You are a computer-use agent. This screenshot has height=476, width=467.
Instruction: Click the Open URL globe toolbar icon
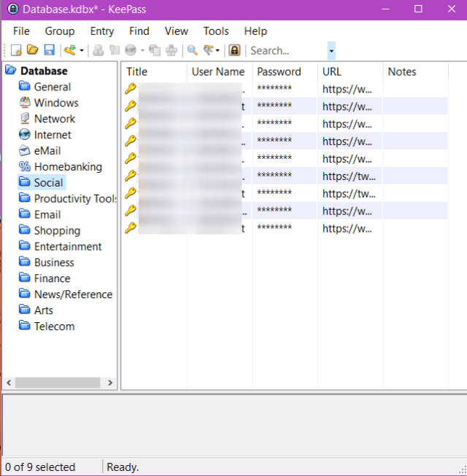tap(131, 50)
